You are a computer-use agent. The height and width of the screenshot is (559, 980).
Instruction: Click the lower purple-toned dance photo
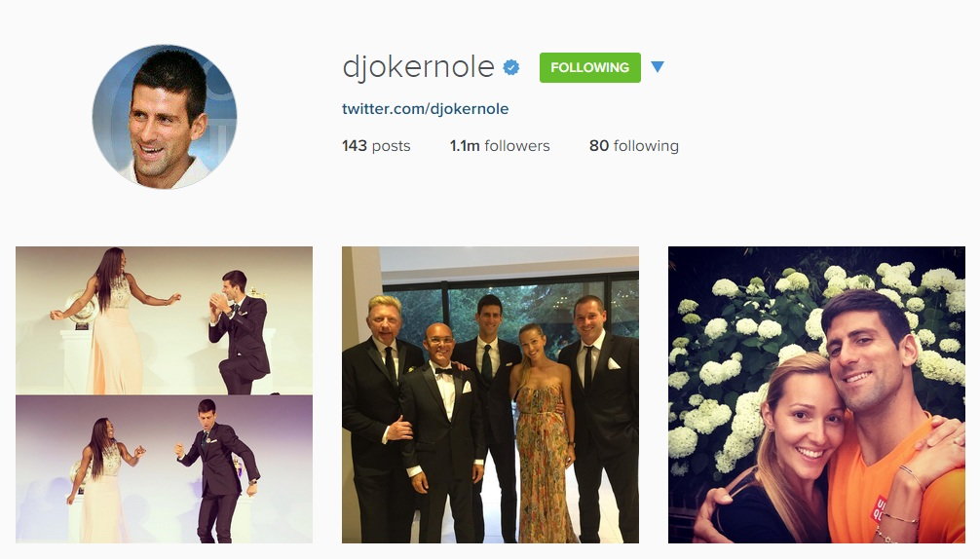click(165, 469)
